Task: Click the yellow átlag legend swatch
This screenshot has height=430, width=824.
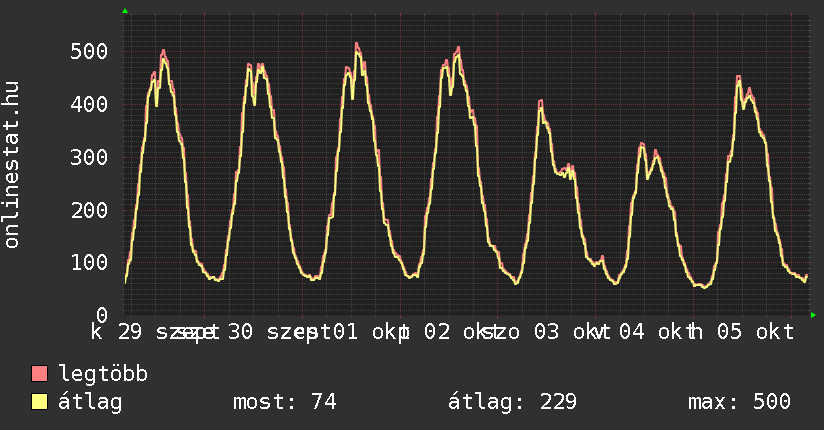Action: [39, 401]
